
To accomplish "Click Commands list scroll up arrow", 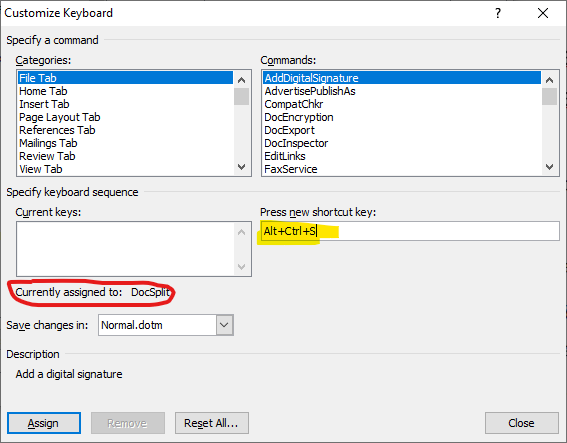I will coord(550,80).
